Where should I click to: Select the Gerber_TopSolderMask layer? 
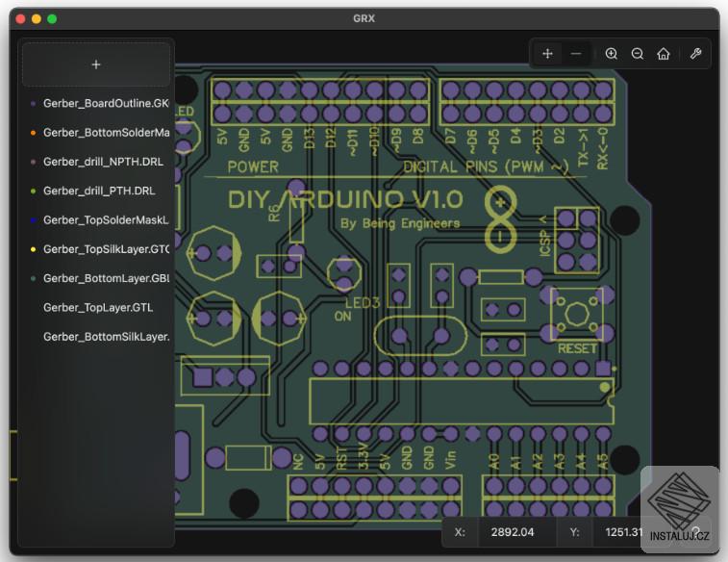click(x=96, y=220)
